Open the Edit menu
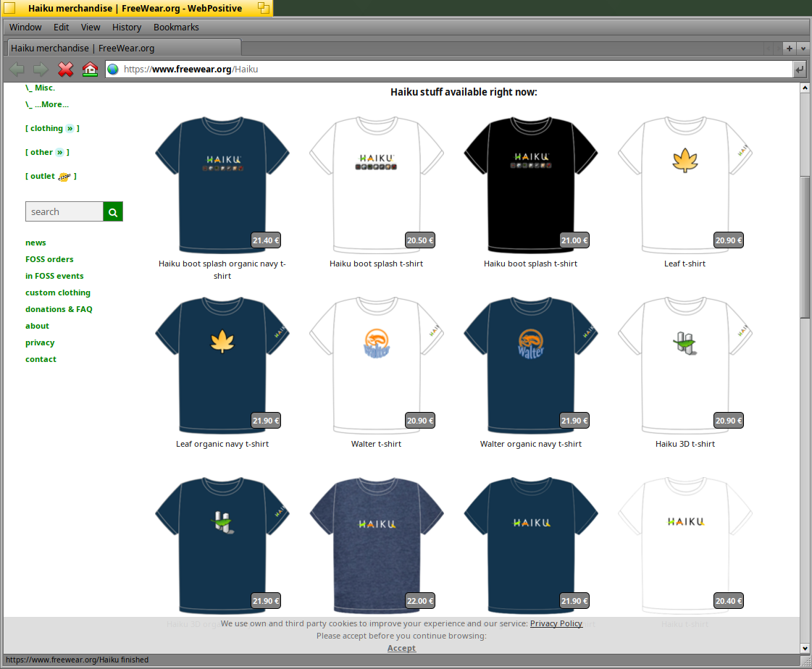Screen dimensions: 812x669 (x=61, y=28)
